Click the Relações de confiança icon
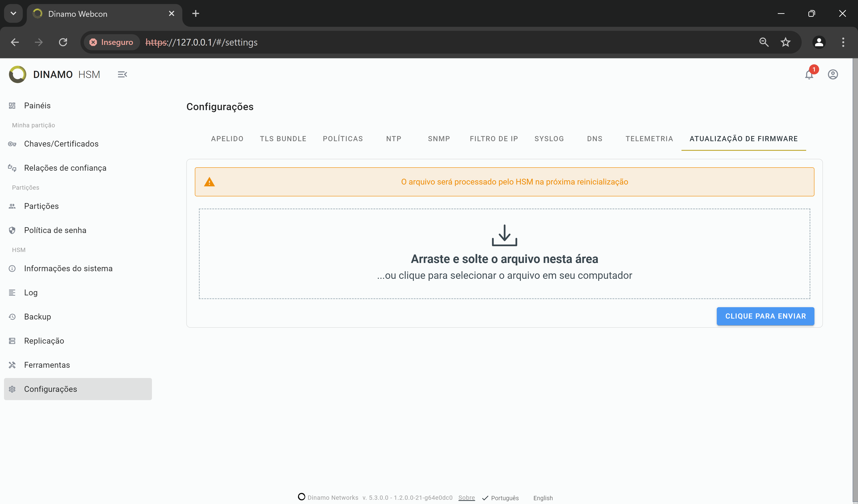Viewport: 858px width, 504px height. tap(12, 168)
